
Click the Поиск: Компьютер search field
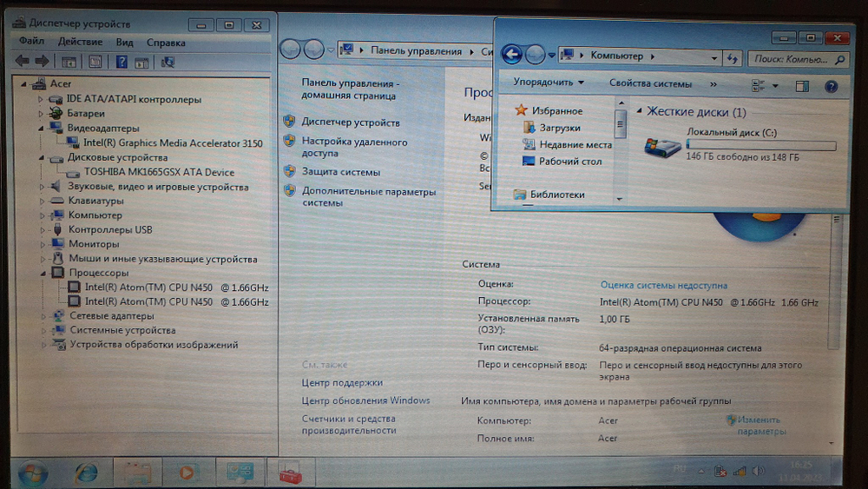tap(799, 59)
